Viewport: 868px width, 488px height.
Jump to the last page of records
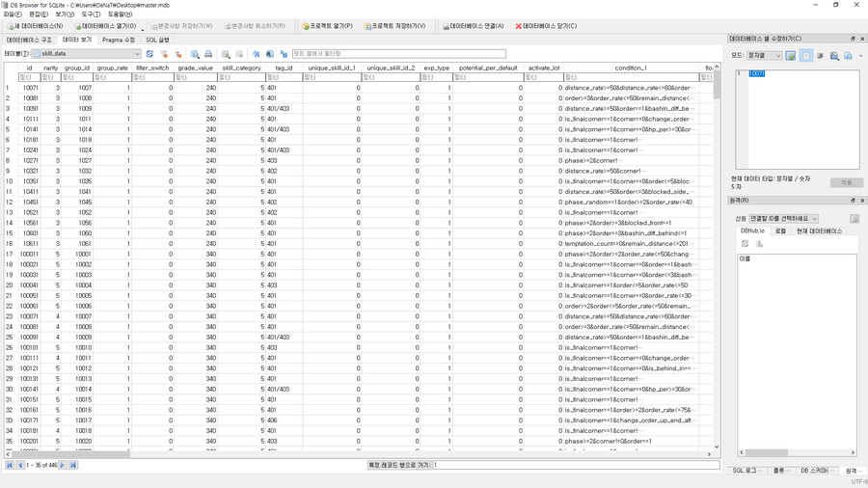[x=73, y=465]
